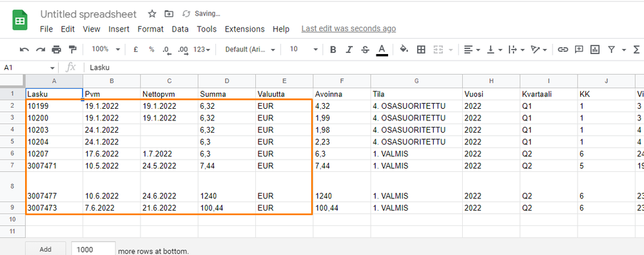Toggle bold formatting
This screenshot has height=255, width=644.
(x=333, y=50)
